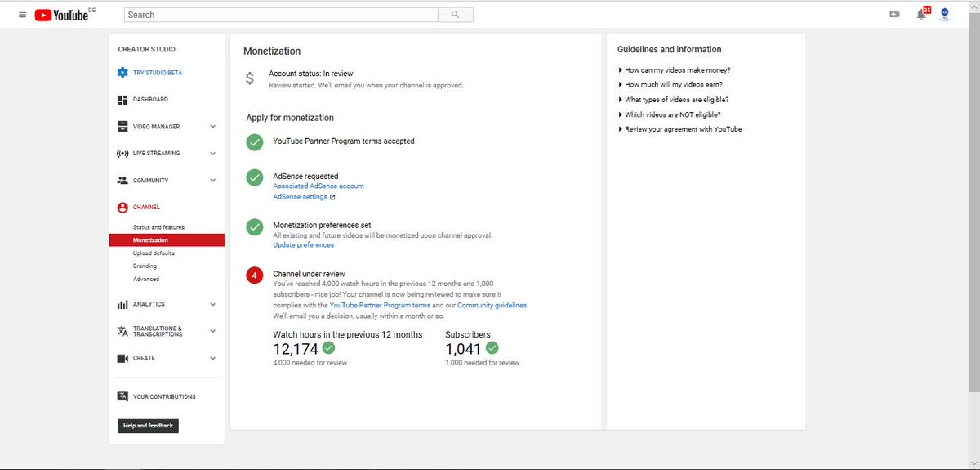Click the Analytics bar chart icon
The width and height of the screenshot is (980, 470).
(122, 304)
